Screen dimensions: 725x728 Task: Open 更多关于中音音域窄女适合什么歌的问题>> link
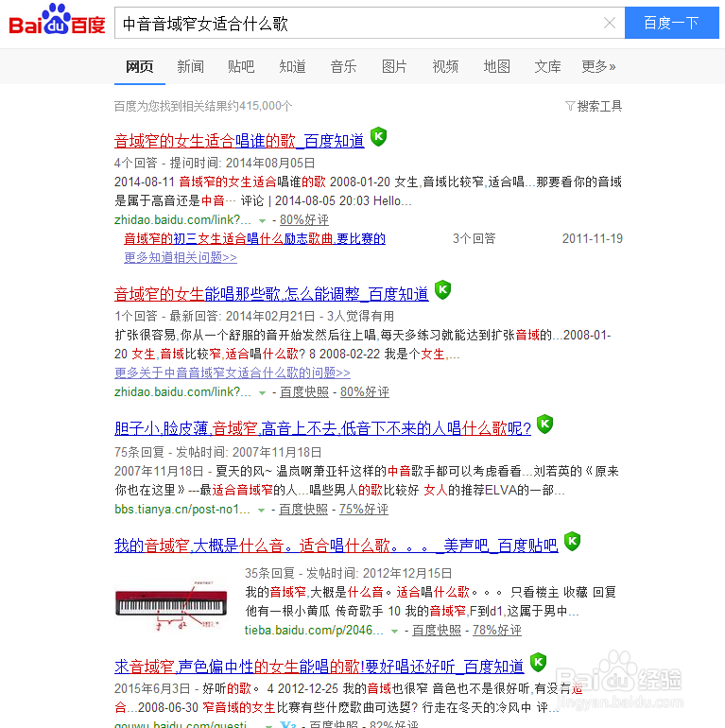233,373
